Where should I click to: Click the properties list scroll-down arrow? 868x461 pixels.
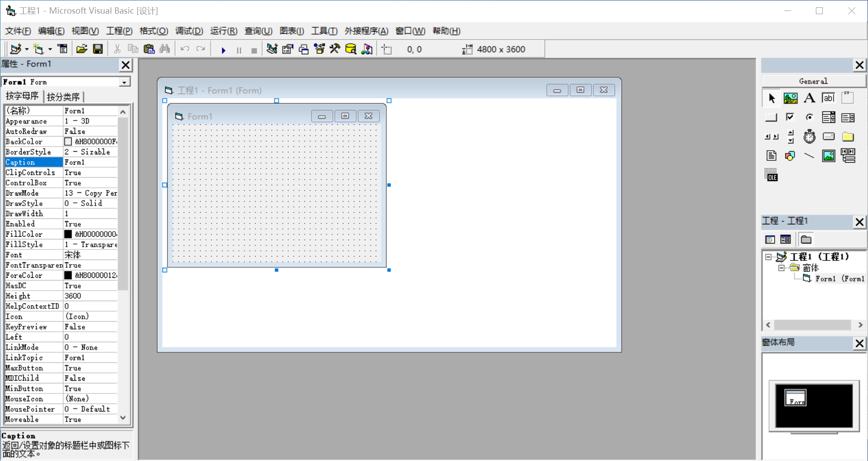click(x=123, y=418)
